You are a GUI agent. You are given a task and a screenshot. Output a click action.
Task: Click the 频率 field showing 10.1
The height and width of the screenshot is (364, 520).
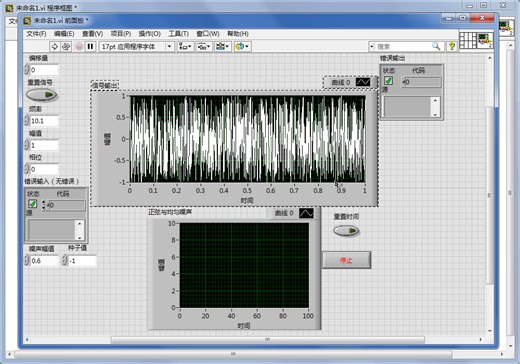44,121
